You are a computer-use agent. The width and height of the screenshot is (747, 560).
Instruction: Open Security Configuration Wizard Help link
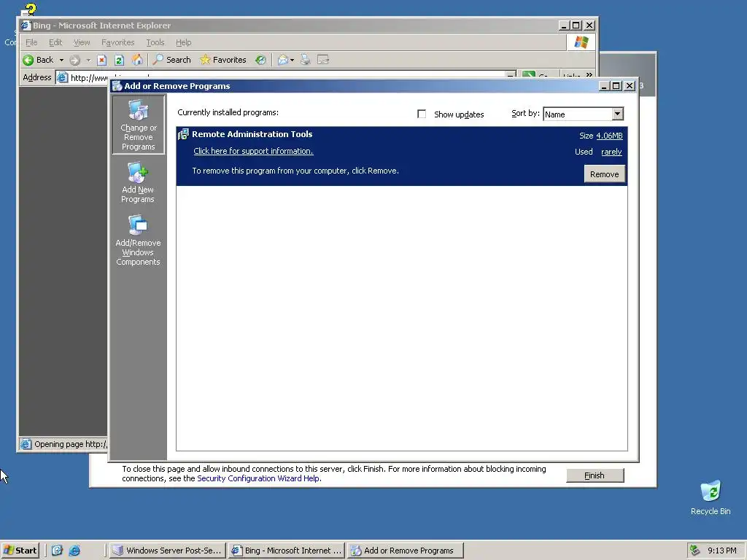click(259, 478)
